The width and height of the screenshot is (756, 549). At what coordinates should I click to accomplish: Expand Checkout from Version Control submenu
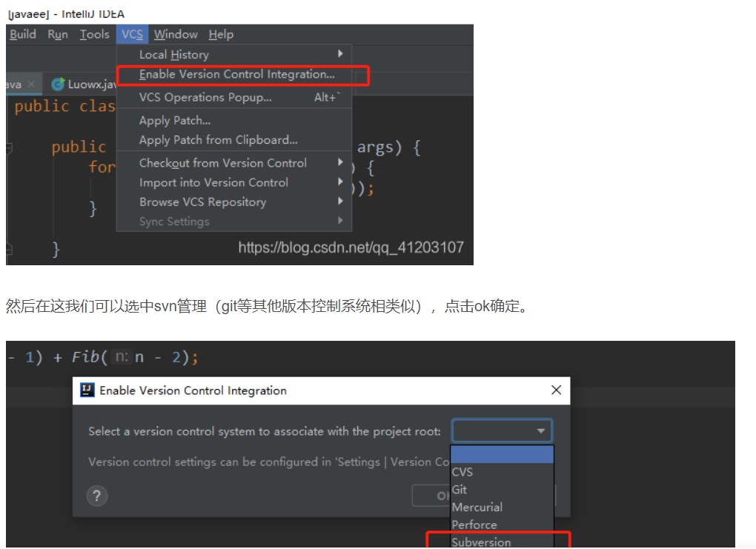[234, 163]
